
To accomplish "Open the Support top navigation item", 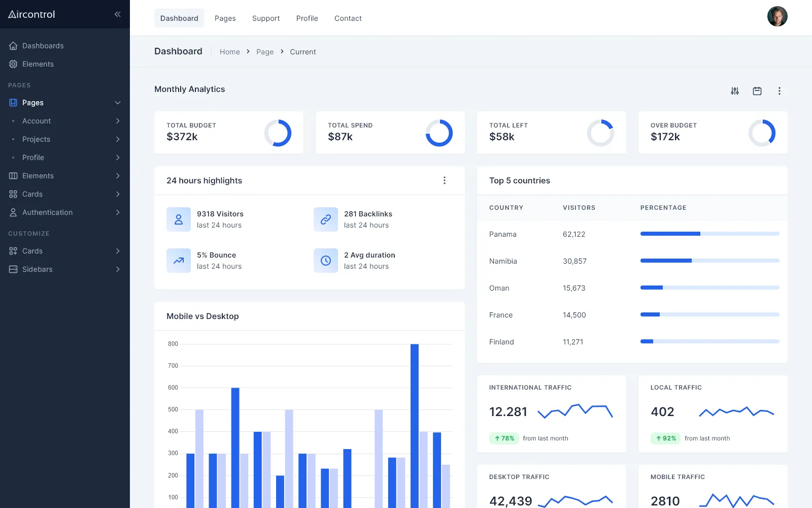I will click(266, 18).
